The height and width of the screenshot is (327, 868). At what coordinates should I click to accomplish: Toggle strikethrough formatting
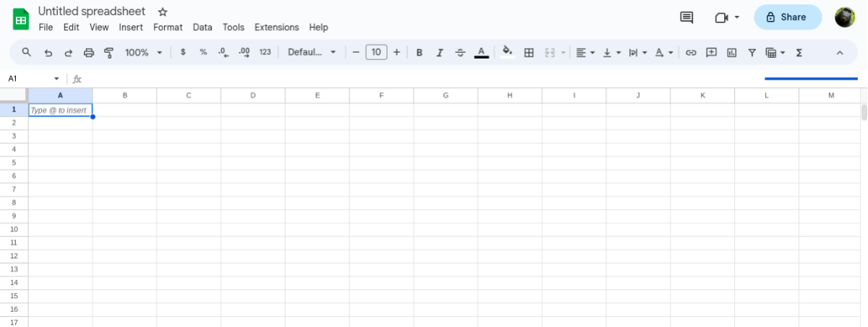point(460,52)
